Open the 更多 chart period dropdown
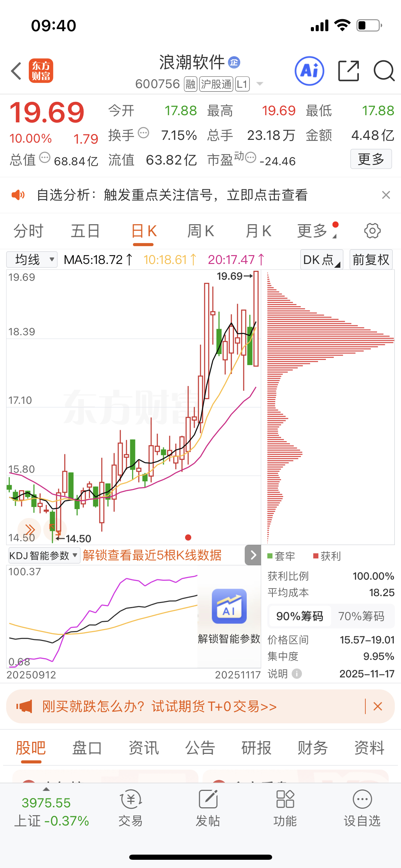Viewport: 401px width, 868px height. pos(317,231)
